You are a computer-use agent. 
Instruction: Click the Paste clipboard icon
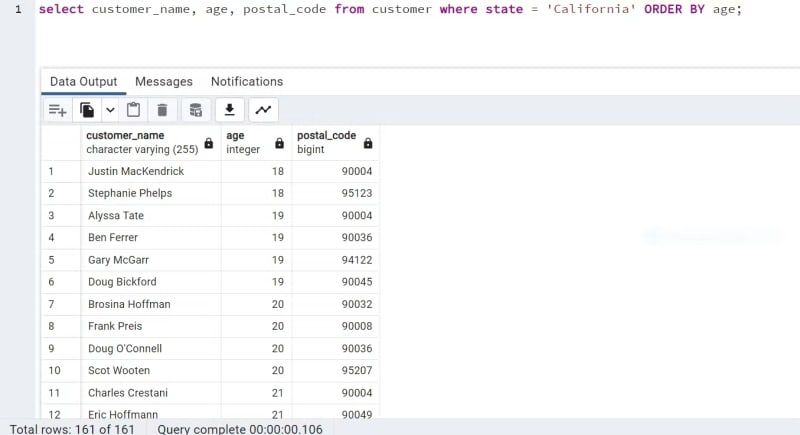134,110
